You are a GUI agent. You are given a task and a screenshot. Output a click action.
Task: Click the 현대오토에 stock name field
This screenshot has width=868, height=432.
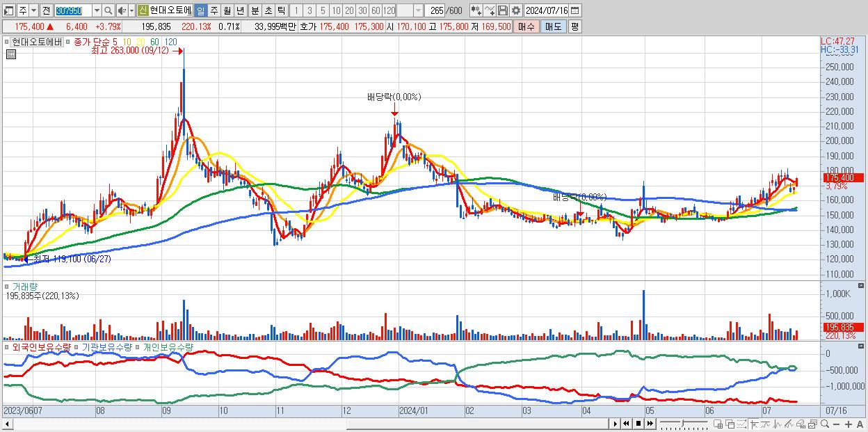171,10
